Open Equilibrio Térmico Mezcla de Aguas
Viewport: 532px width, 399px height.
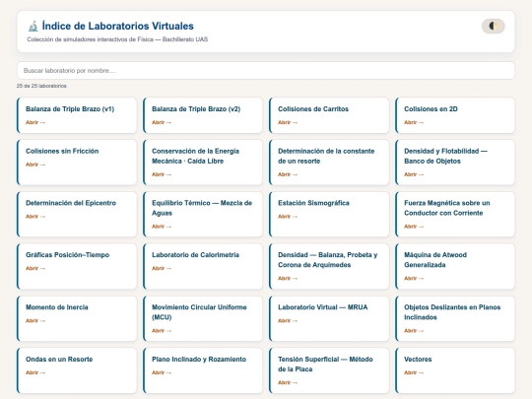pos(203,214)
